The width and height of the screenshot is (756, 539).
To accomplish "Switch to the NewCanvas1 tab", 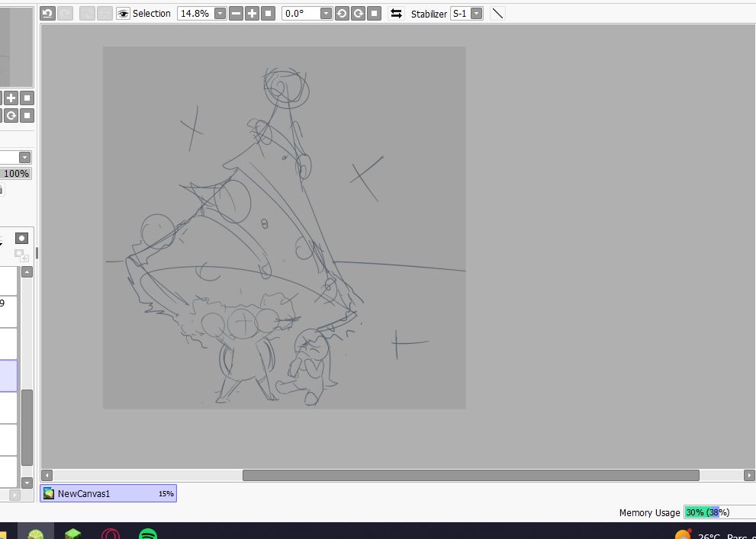I will 108,493.
